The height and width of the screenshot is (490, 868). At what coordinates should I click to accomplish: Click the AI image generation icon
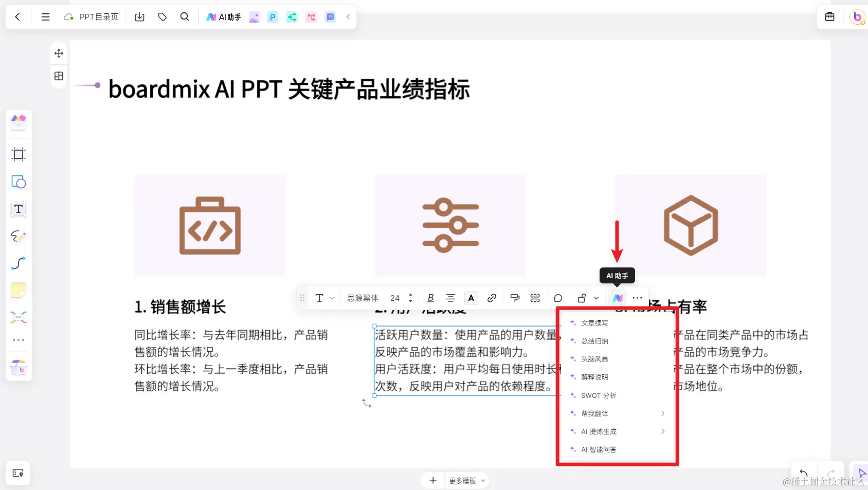tap(255, 17)
